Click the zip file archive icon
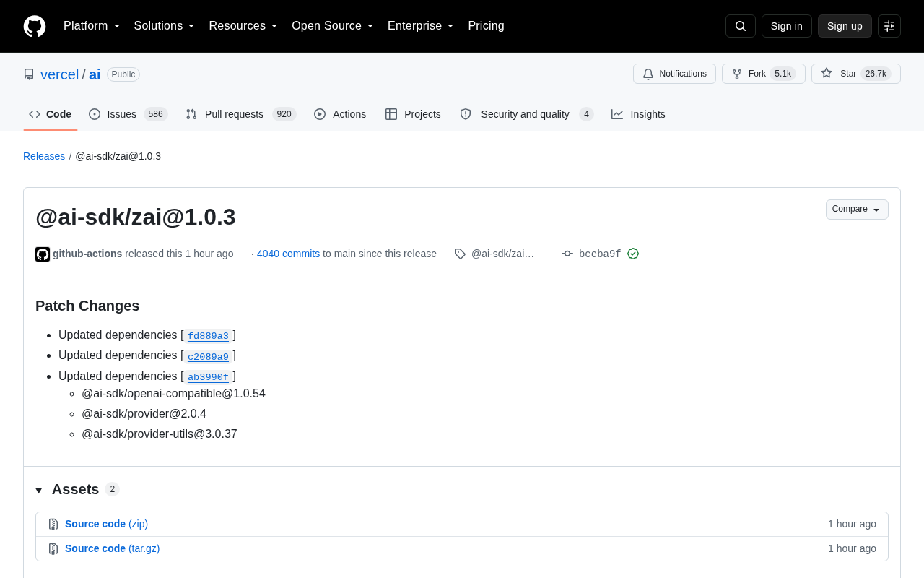This screenshot has height=578, width=924. (x=53, y=525)
